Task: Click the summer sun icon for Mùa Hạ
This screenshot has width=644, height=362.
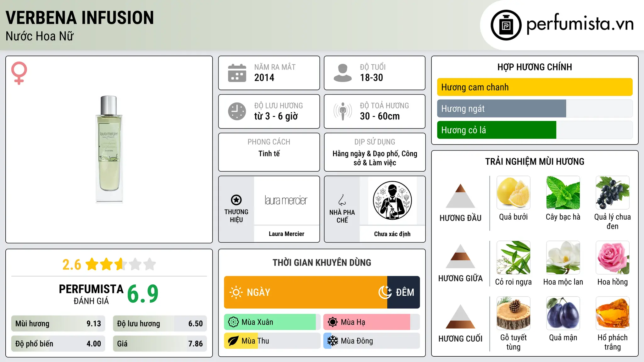Action: pyautogui.click(x=333, y=322)
